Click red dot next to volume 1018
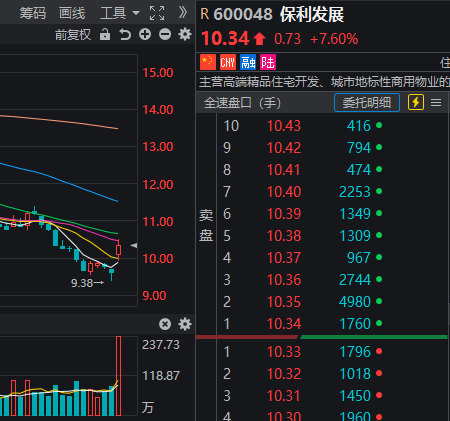This screenshot has height=421, width=450. click(x=379, y=373)
